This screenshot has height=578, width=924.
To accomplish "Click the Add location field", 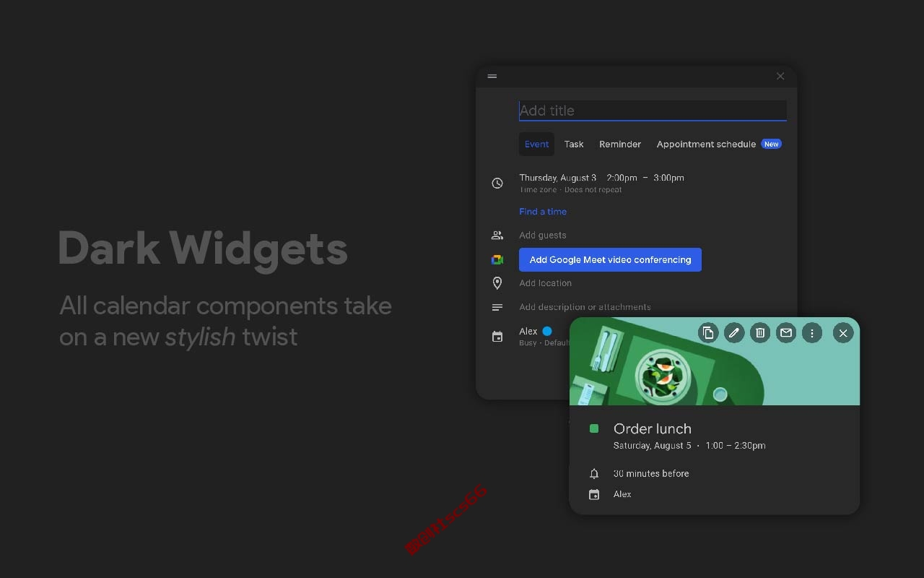I will (545, 283).
